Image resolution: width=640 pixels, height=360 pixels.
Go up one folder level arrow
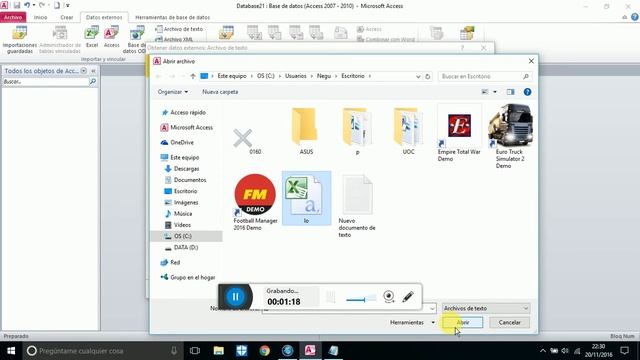(x=193, y=76)
